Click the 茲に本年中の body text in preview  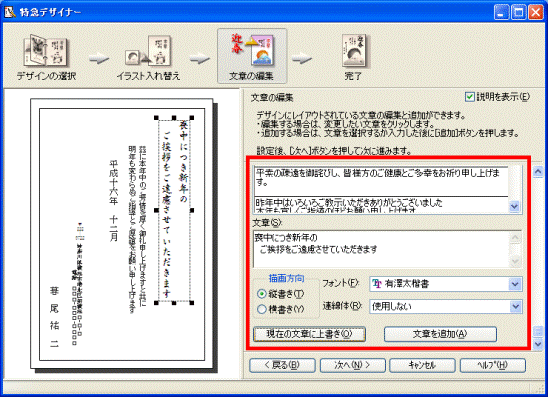click(137, 229)
